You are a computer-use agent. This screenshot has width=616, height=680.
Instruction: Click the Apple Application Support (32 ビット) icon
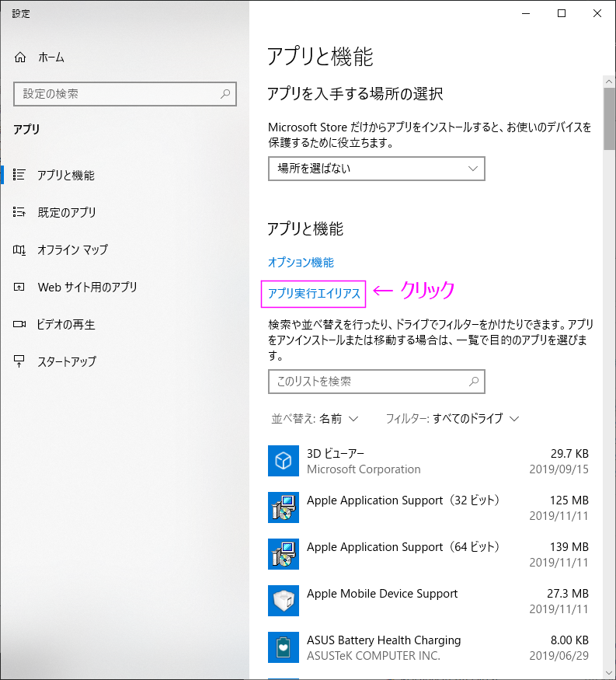pos(284,507)
